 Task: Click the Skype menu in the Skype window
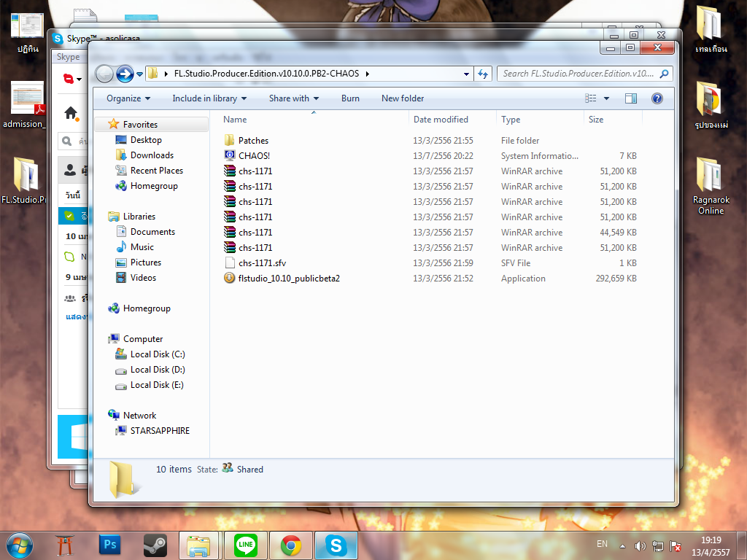coord(68,57)
